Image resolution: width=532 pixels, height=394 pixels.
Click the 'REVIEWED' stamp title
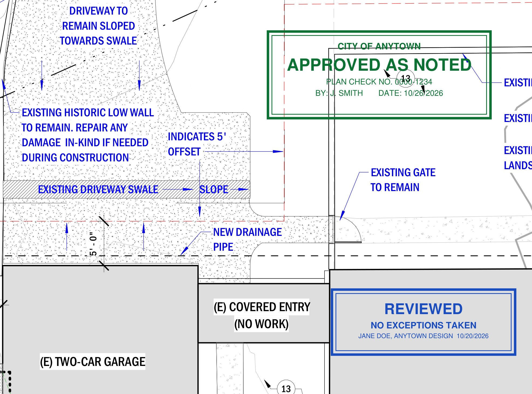coord(424,309)
